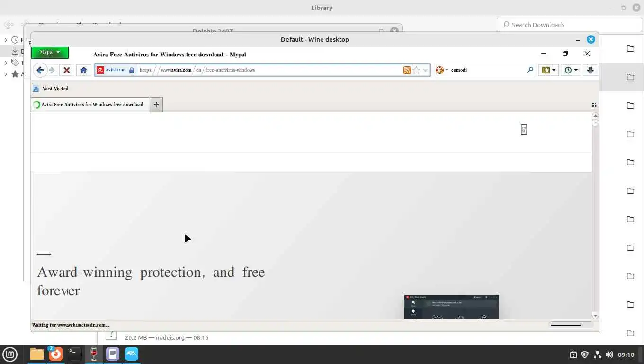Open the history clock dropdown button
Viewport: 644px width, 364px height.
pyautogui.click(x=571, y=70)
